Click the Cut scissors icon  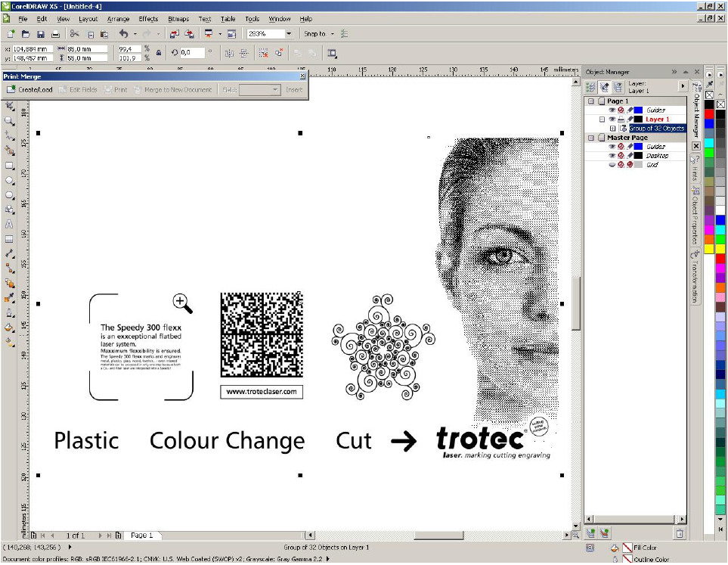point(74,34)
